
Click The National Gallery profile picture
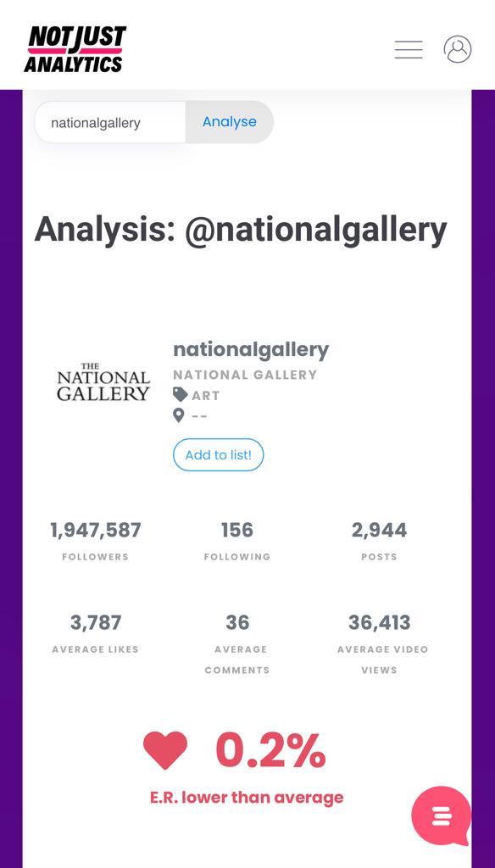tap(103, 382)
